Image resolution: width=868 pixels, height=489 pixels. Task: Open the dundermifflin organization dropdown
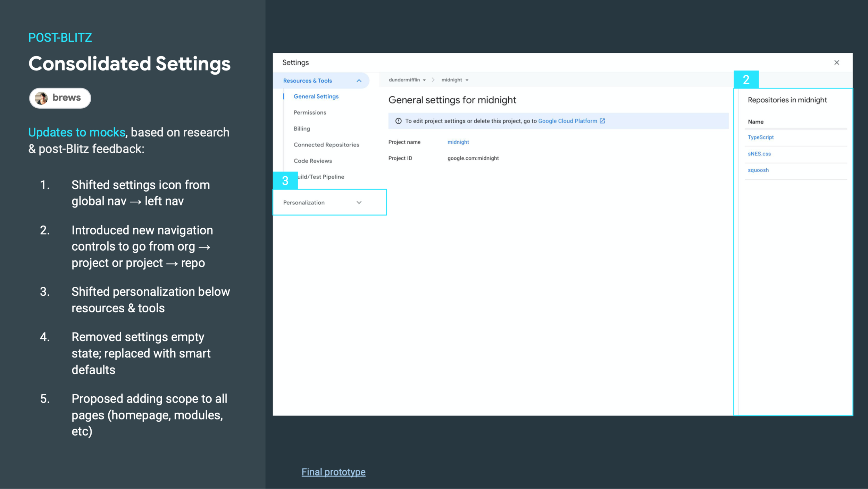pyautogui.click(x=407, y=80)
